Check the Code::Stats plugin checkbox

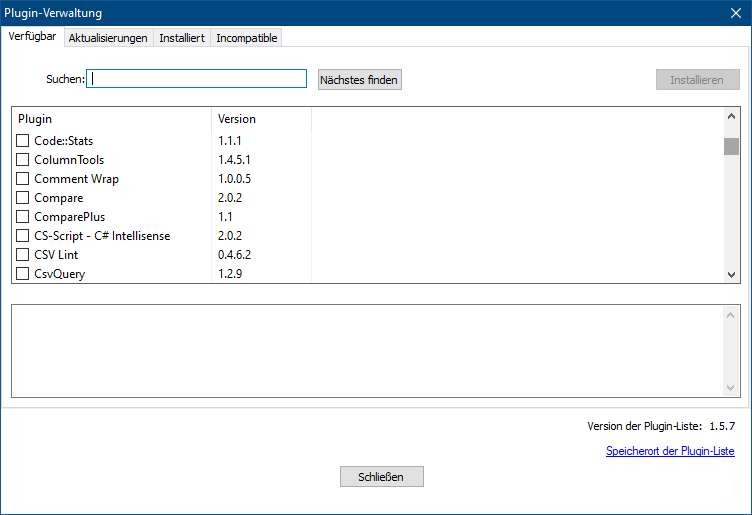23,140
